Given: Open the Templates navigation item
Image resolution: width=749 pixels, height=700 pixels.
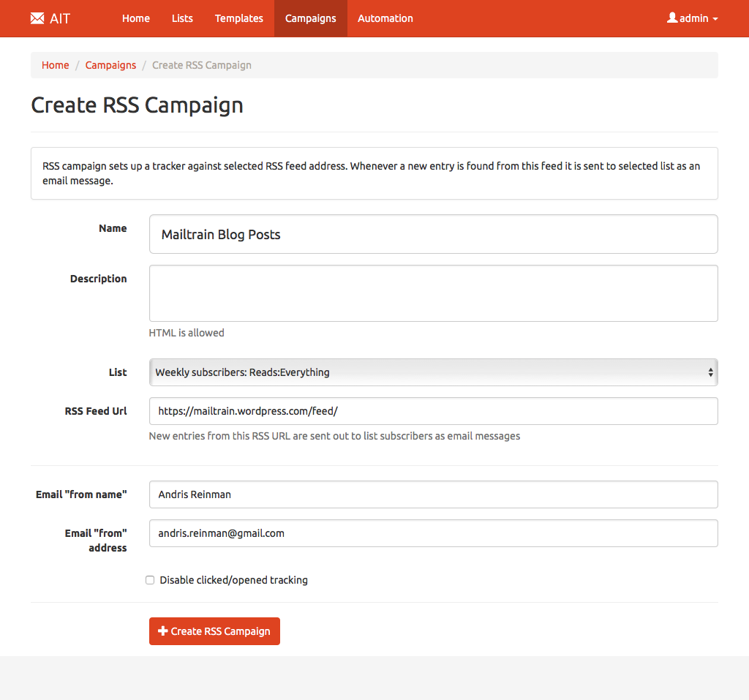Looking at the screenshot, I should click(x=239, y=18).
